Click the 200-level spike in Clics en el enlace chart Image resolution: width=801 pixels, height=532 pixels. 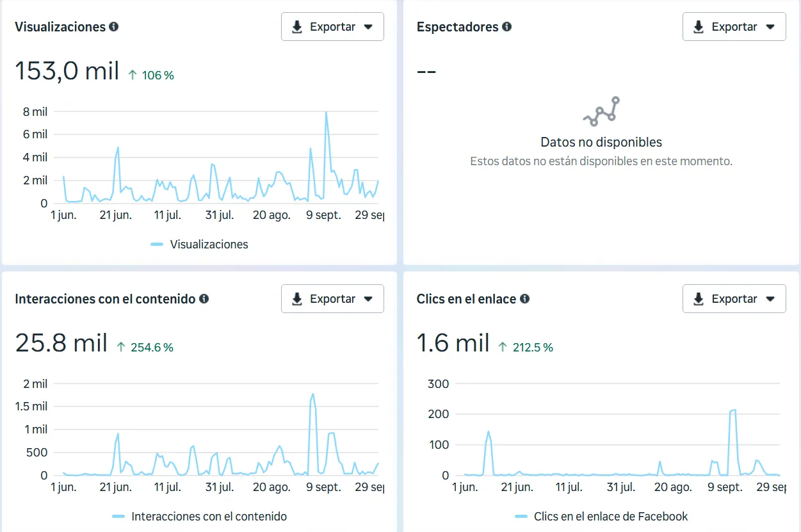(732, 411)
